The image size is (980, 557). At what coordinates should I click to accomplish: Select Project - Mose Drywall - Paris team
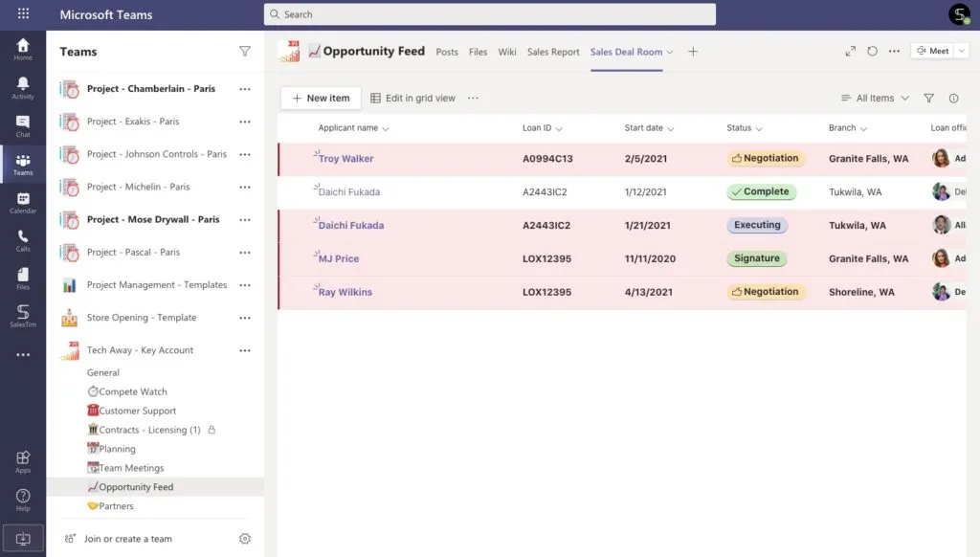[153, 219]
